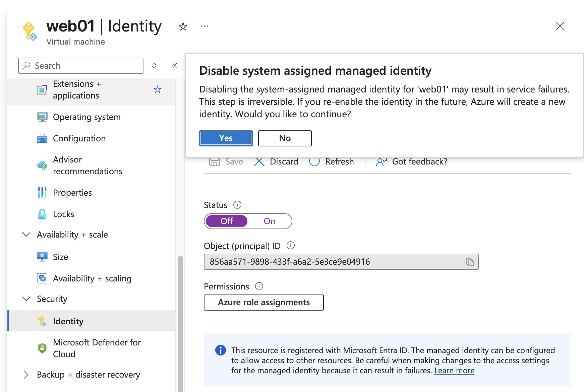
Task: Open the Properties page
Action: [91, 193]
